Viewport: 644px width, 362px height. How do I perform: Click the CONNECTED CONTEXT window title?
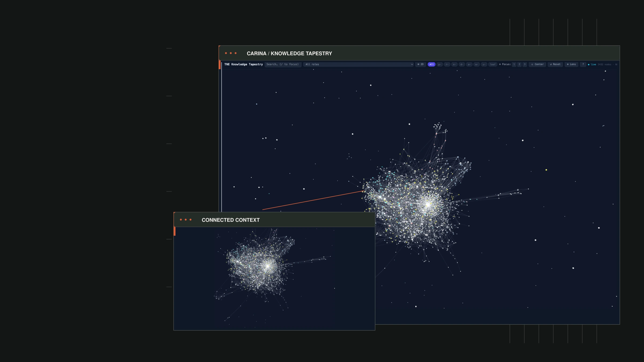pyautogui.click(x=230, y=220)
